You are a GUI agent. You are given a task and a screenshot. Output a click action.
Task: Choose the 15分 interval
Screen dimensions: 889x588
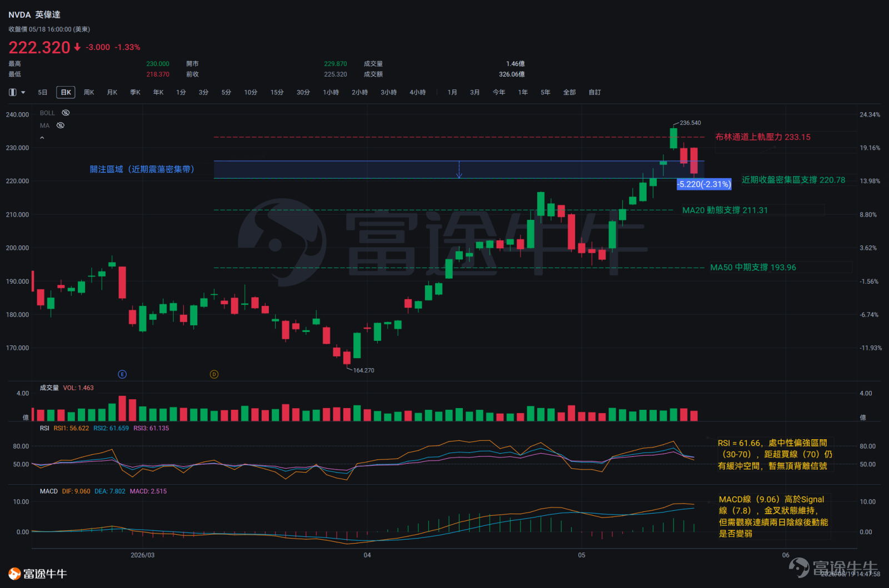277,92
